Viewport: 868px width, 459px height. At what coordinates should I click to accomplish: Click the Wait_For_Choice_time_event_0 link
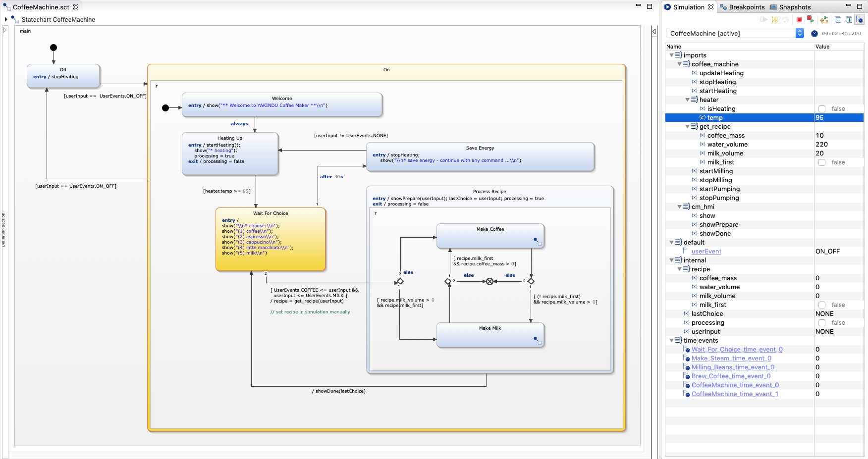click(x=737, y=350)
